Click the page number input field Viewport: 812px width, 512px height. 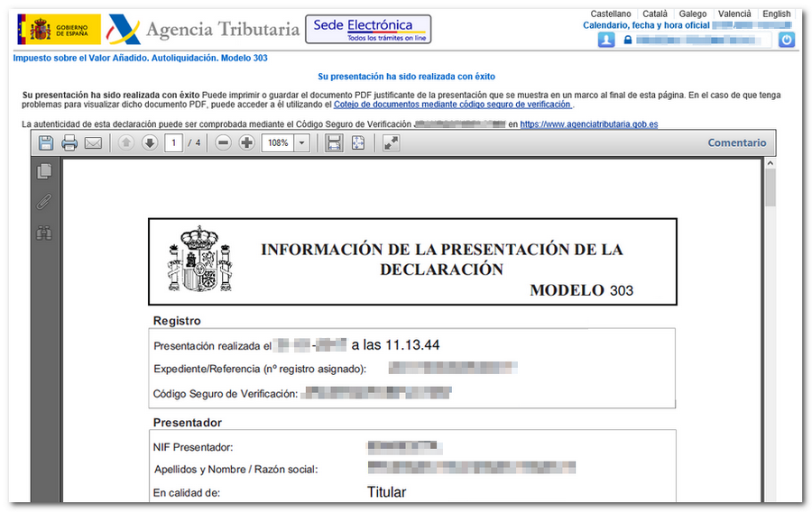coord(173,142)
